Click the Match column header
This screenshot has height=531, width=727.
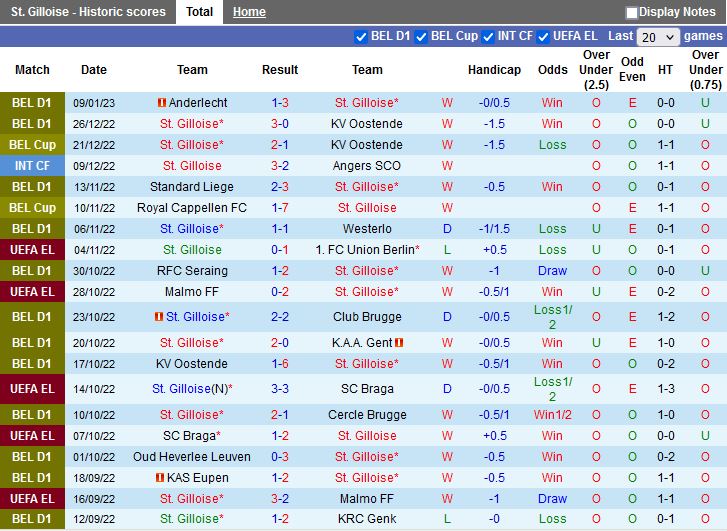32,70
